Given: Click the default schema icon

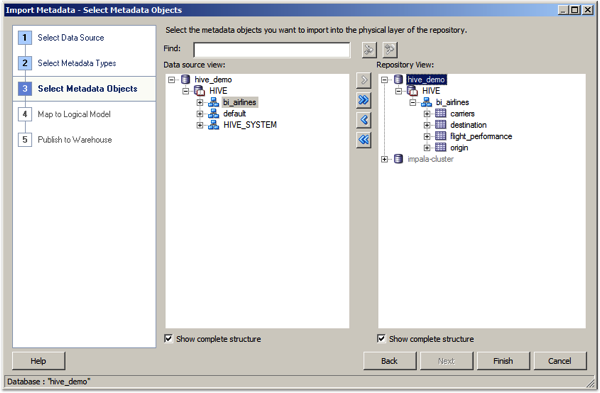Looking at the screenshot, I should click(214, 114).
